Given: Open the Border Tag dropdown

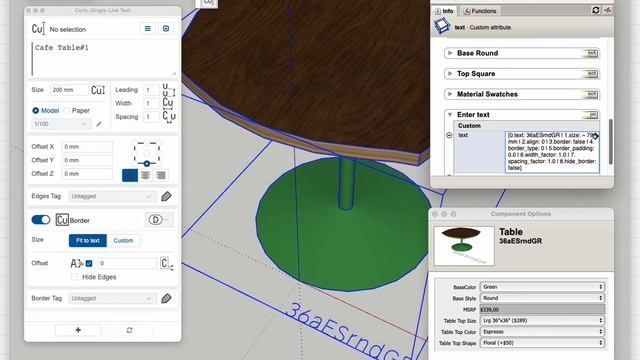Looking at the screenshot, I should 112,298.
